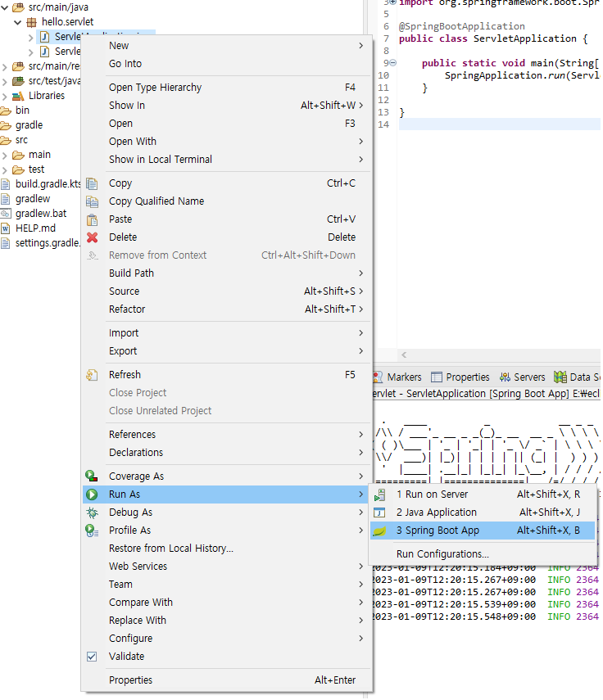
Task: Click the Debug As bug icon
Action: point(92,513)
